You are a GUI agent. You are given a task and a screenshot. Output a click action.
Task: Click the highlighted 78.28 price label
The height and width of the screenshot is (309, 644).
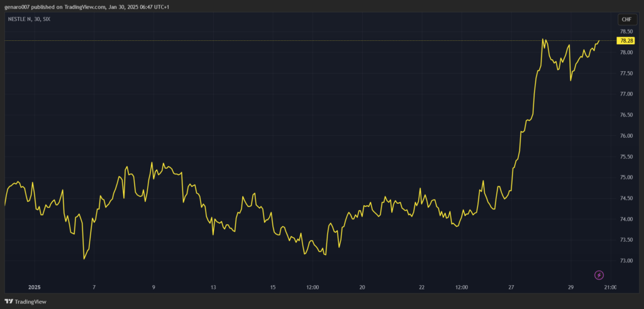[x=626, y=41]
